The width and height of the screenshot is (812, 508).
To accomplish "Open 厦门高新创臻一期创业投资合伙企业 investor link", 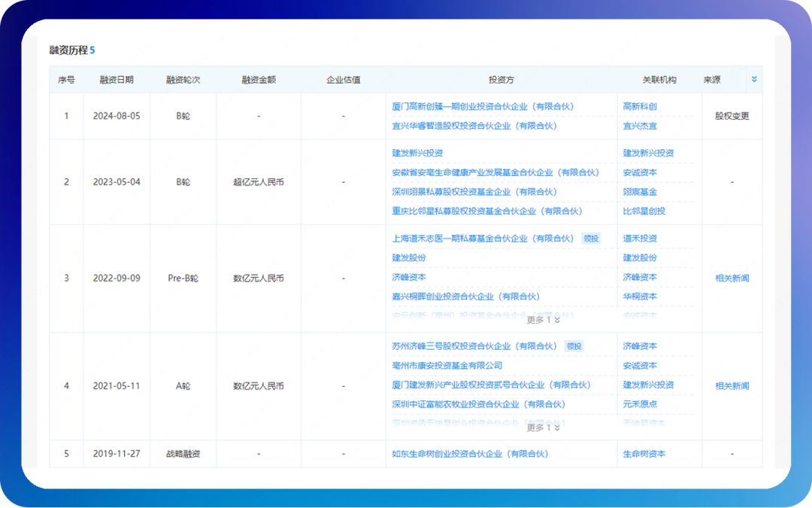I will [x=483, y=106].
